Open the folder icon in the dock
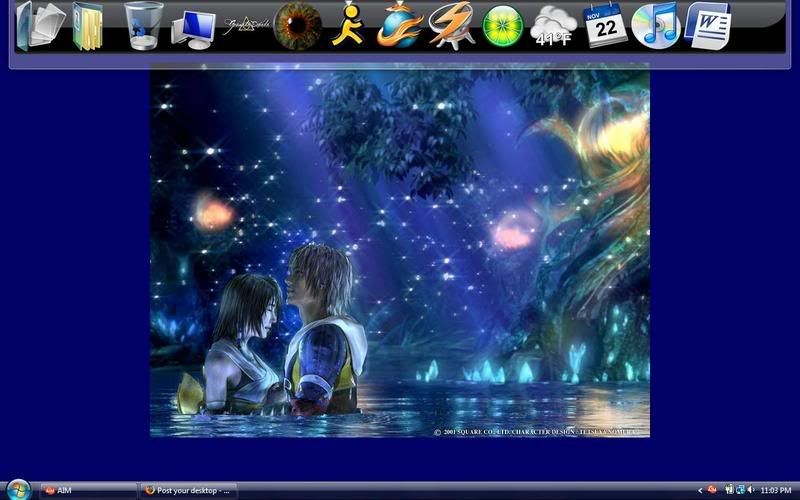 click(88, 26)
